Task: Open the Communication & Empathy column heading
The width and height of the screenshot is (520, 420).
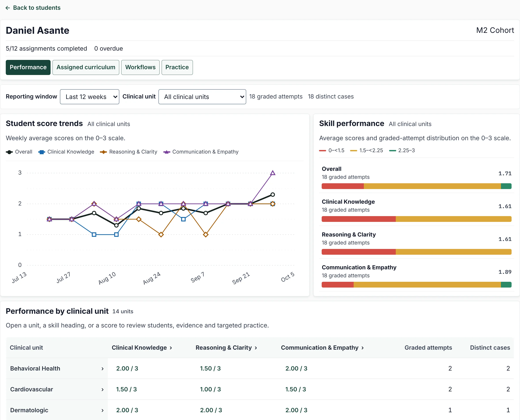Action: tap(322, 348)
